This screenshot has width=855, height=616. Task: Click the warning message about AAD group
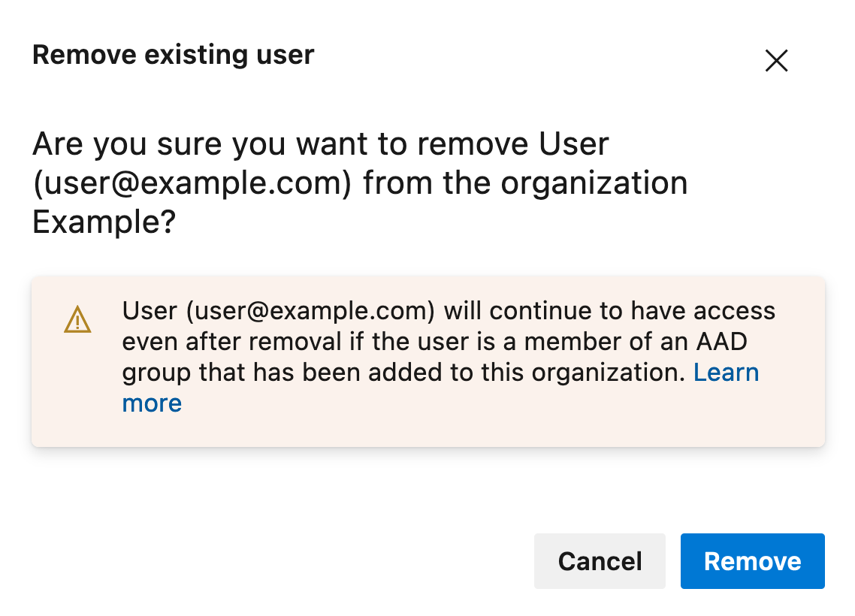[x=449, y=357]
